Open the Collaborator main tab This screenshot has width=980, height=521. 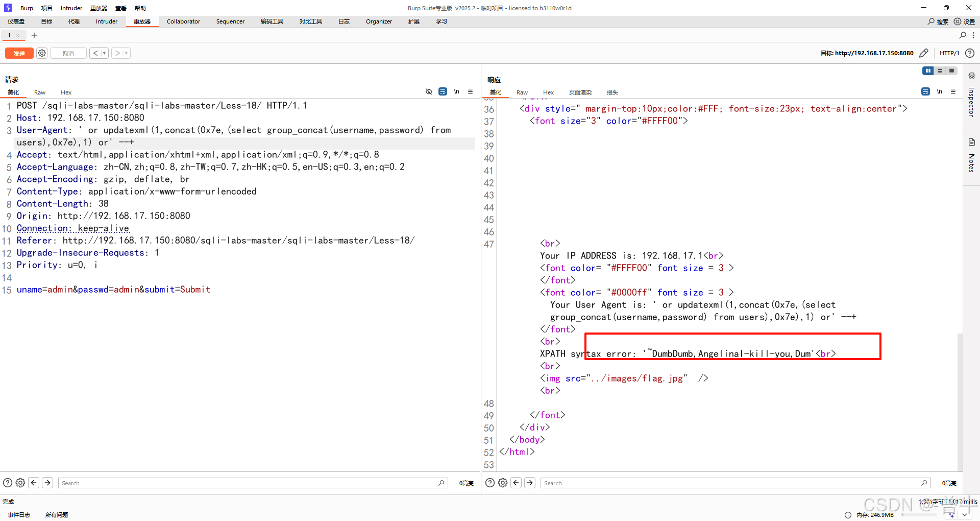tap(183, 21)
